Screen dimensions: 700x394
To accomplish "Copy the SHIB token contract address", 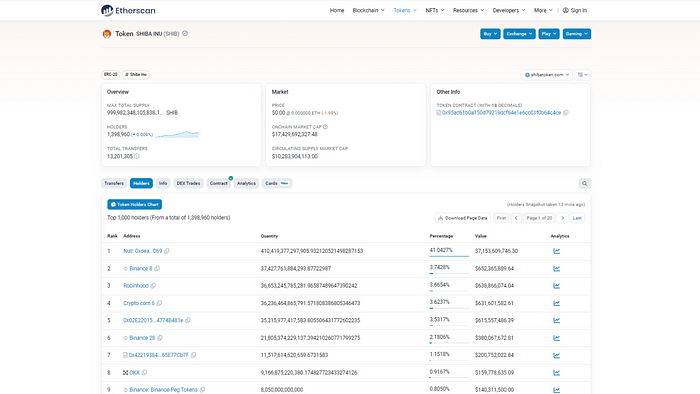I will tap(566, 113).
